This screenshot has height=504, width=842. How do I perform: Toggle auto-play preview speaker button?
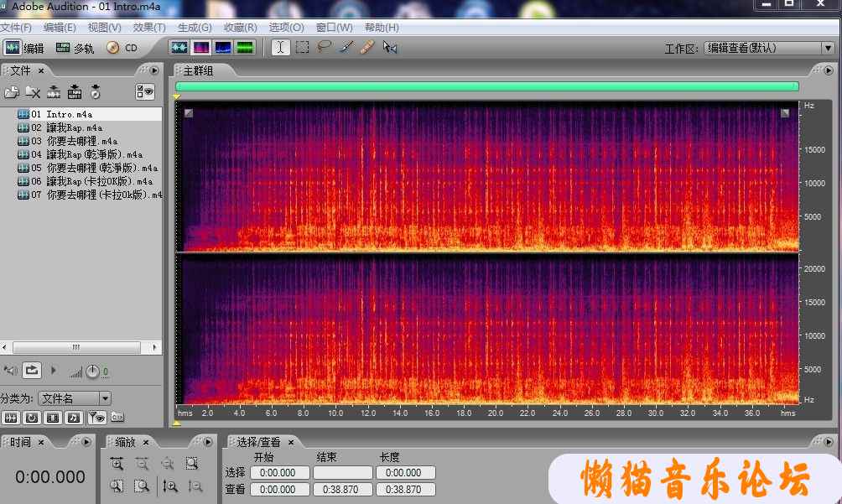(10, 371)
